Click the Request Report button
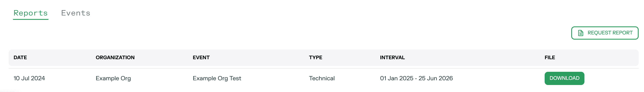The height and width of the screenshot is (92, 644). (604, 33)
